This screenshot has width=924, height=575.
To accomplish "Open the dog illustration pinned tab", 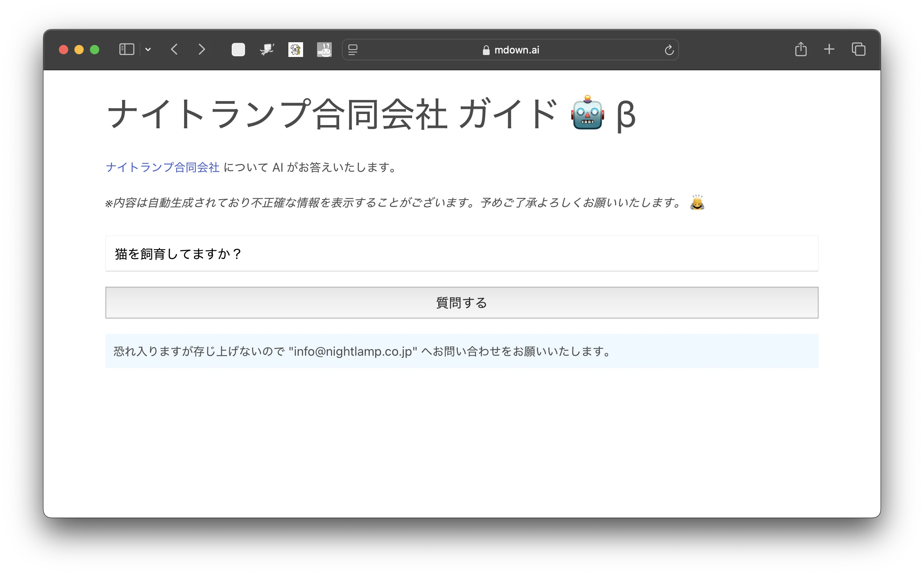I will [295, 50].
